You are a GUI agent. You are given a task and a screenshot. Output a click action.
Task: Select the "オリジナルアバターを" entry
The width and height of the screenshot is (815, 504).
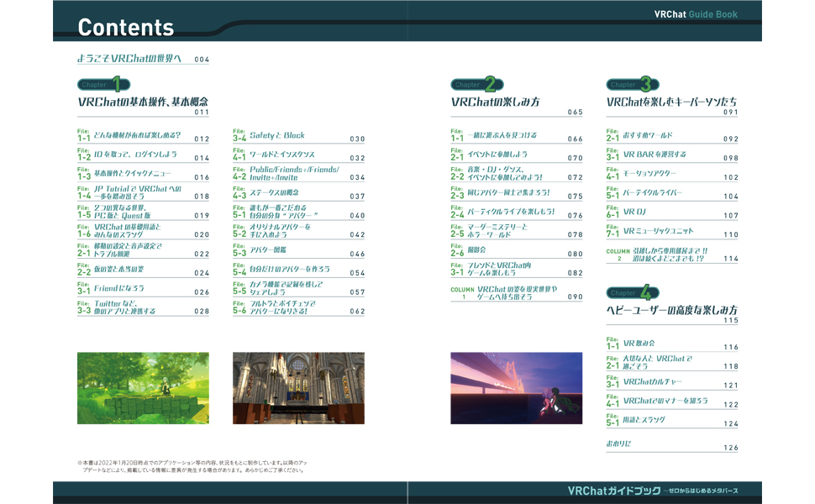[280, 227]
